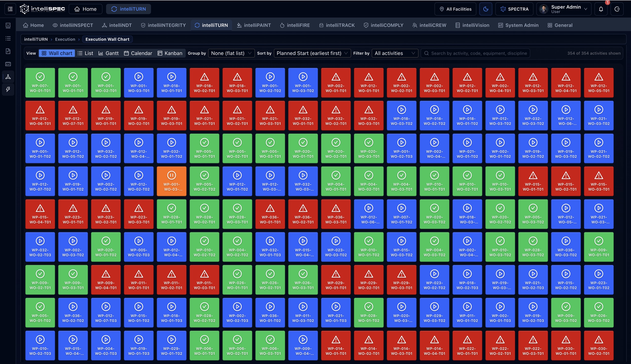Open intelliTRACK module
The image size is (631, 364).
point(337,25)
